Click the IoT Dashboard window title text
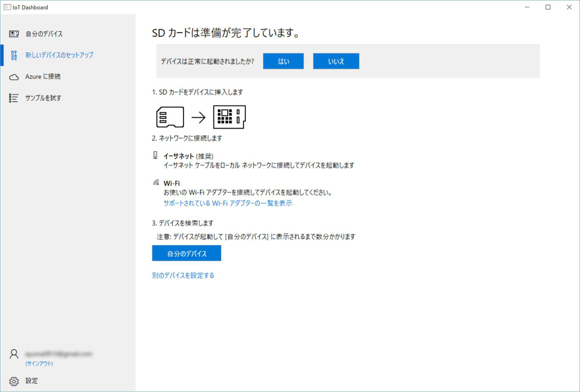Viewport: 580px width, 392px height. [x=31, y=7]
